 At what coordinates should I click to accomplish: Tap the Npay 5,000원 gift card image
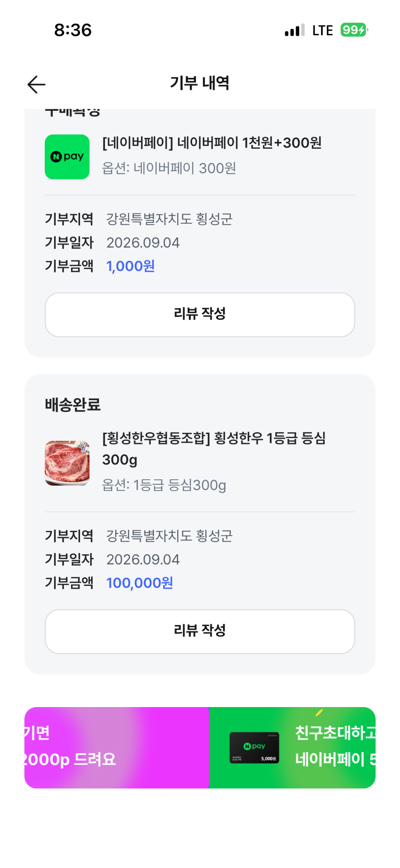pos(254,748)
